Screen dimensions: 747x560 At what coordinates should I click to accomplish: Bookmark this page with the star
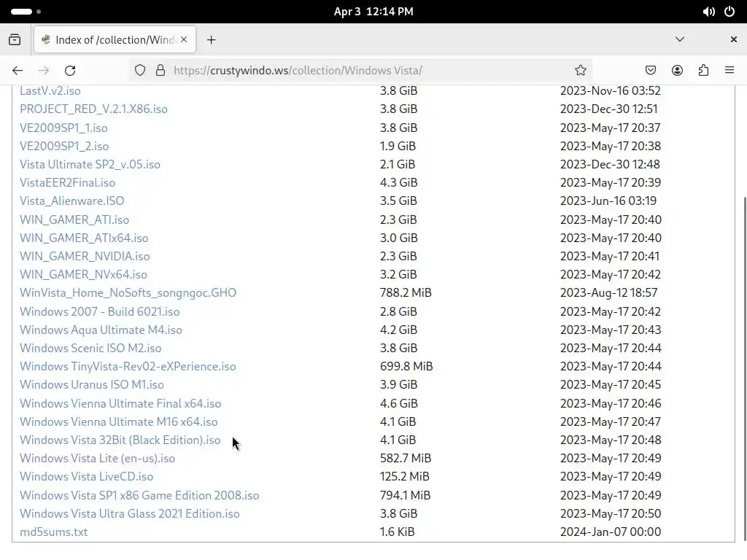point(580,71)
